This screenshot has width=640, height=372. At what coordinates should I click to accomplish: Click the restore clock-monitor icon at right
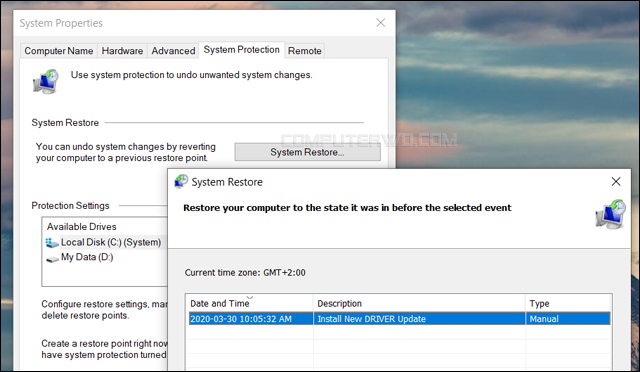click(610, 214)
